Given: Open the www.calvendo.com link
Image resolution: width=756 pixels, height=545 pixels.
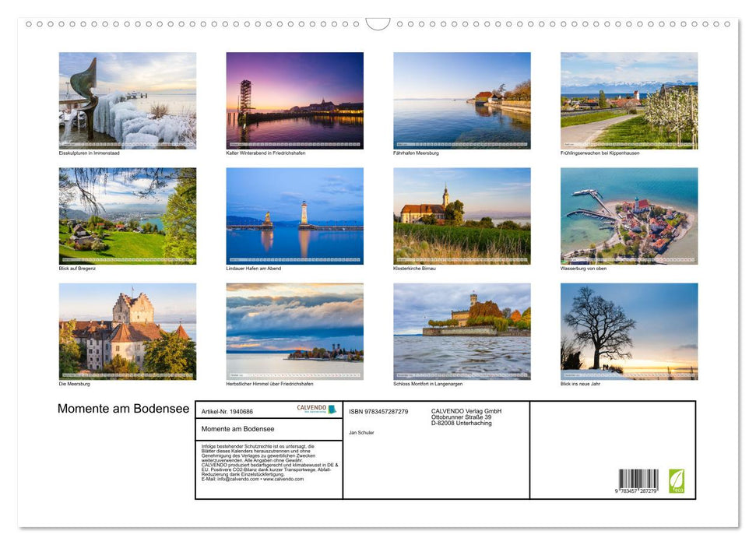Looking at the screenshot, I should pyautogui.click(x=285, y=478).
